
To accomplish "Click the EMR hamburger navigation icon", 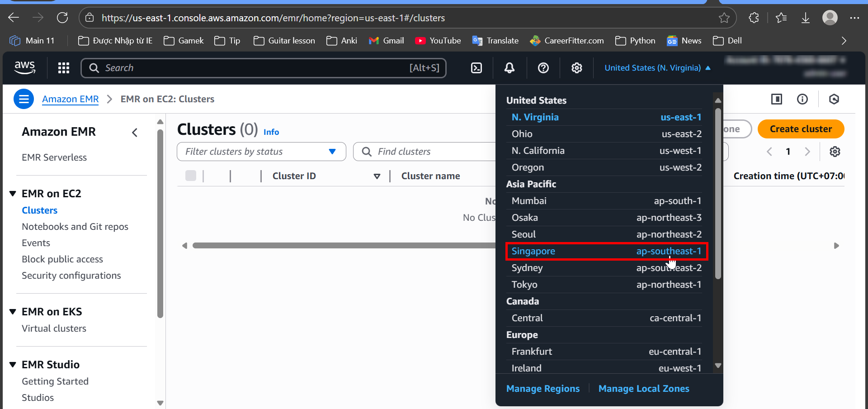I will [24, 99].
